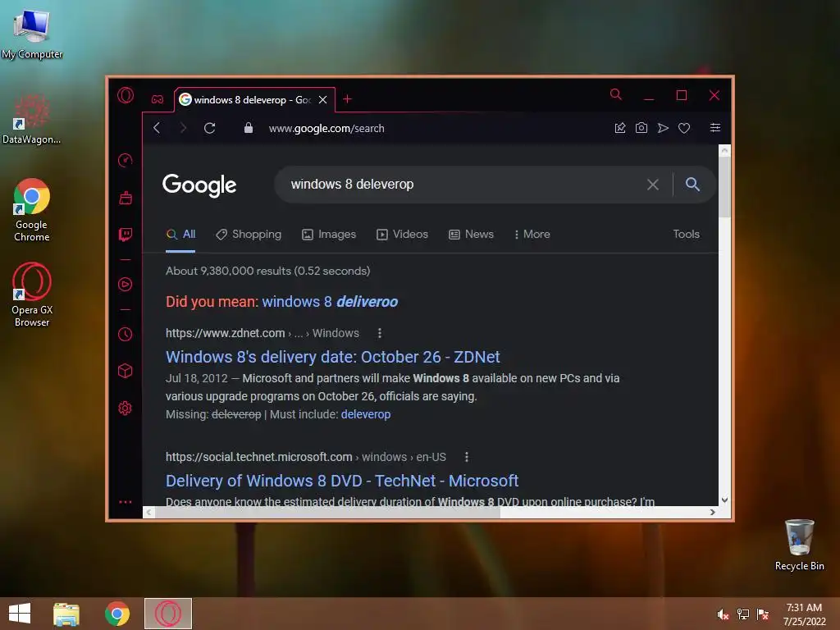This screenshot has height=630, width=840.
Task: Click the https://social.technet.microsoft.com URL text
Action: (258, 457)
